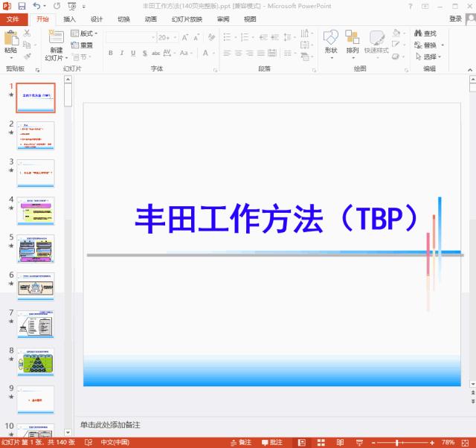Toggle Align Right paragraph alignment

[250, 54]
